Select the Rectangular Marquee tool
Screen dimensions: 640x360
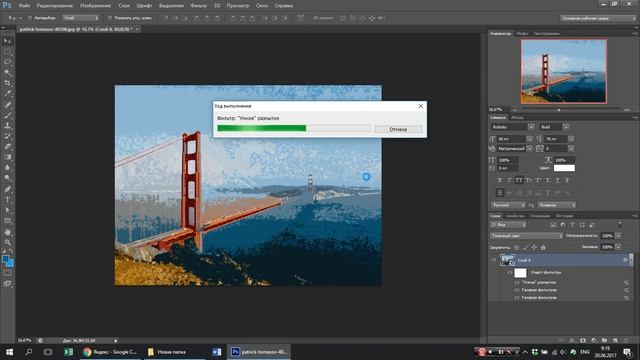coord(7,52)
